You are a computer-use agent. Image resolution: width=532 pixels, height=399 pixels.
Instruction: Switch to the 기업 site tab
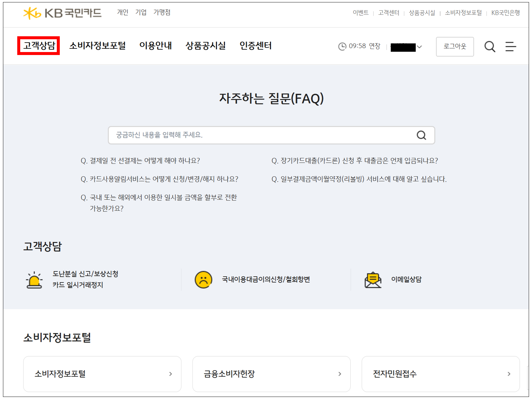pos(141,12)
